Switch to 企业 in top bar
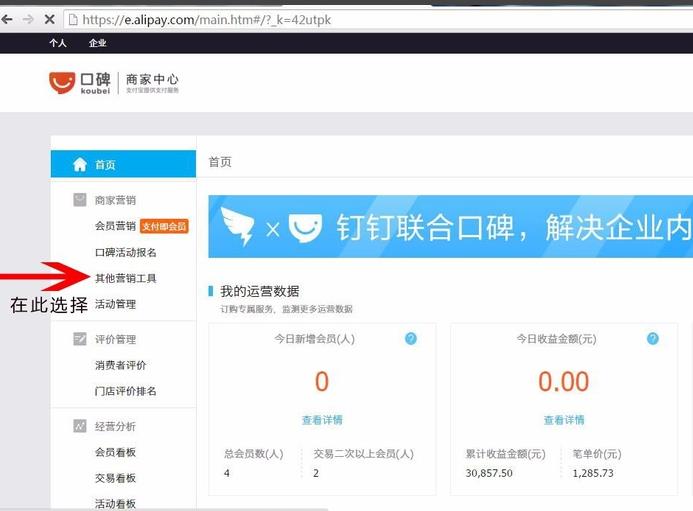 point(97,43)
